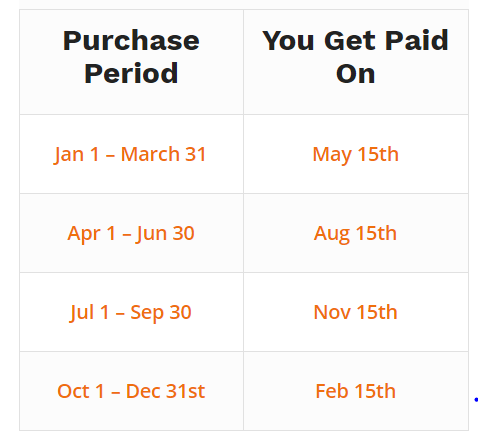The width and height of the screenshot is (478, 440).
Task: Click the word On in the header
Action: [x=355, y=74]
